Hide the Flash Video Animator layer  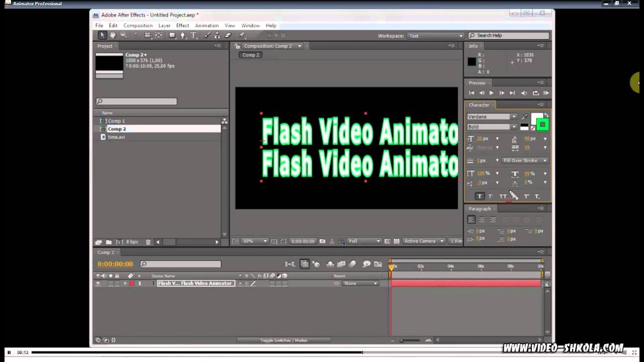point(98,283)
